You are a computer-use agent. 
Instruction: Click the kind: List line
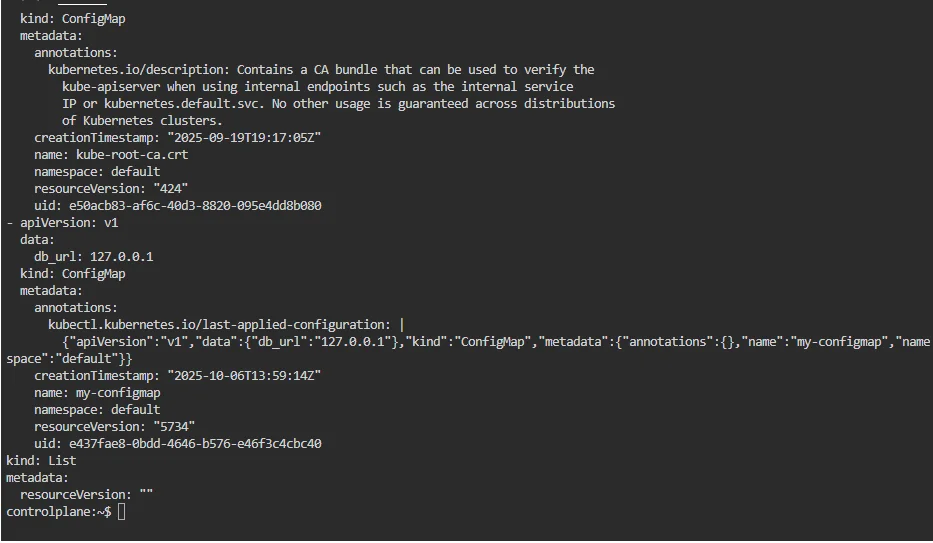pyautogui.click(x=41, y=460)
